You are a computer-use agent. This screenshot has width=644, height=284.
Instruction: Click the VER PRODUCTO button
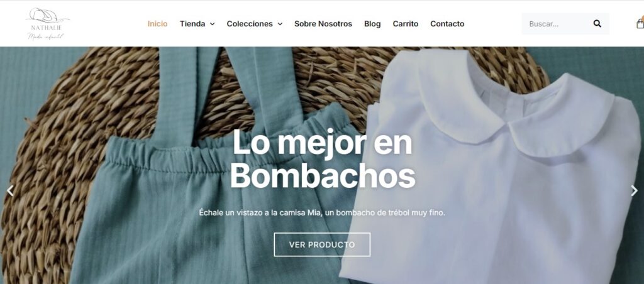pyautogui.click(x=322, y=244)
